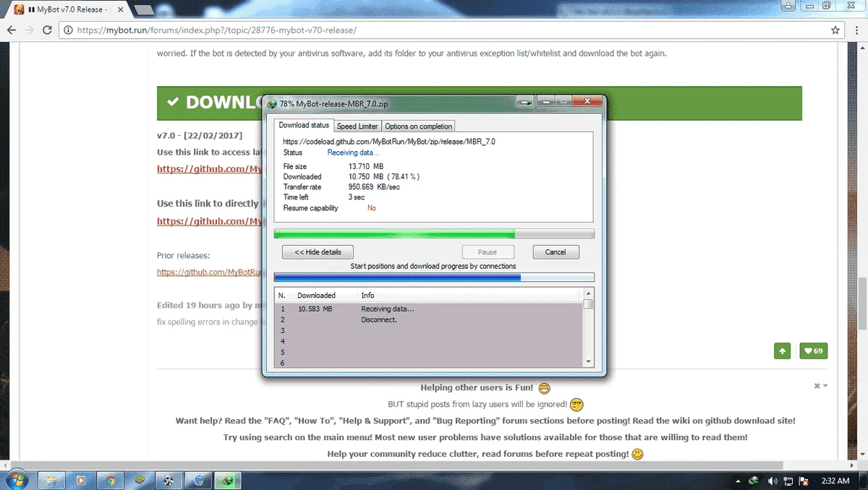This screenshot has width=868, height=490.
Task: Click the Downloaded column header
Action: tap(326, 296)
